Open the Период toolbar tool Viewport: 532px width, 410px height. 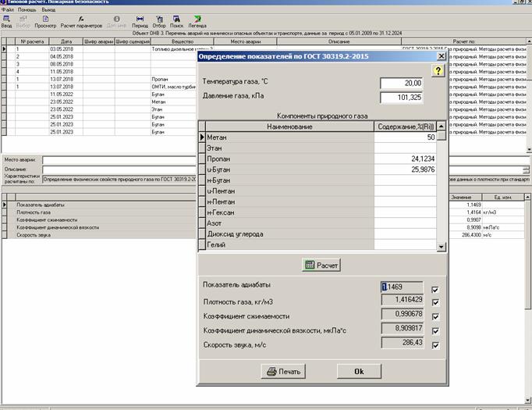[x=140, y=21]
